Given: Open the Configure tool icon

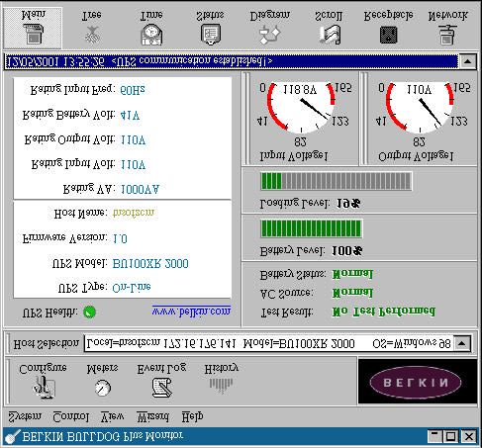Looking at the screenshot, I should coord(44,388).
